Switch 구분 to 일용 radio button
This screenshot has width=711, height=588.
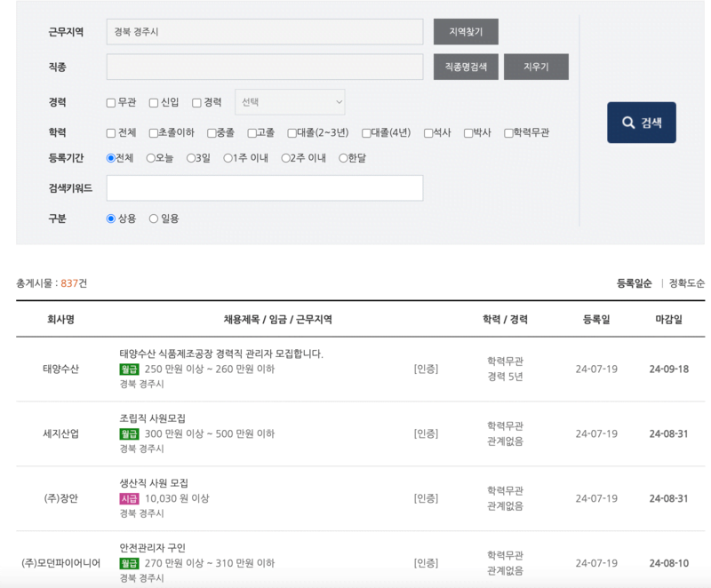153,218
